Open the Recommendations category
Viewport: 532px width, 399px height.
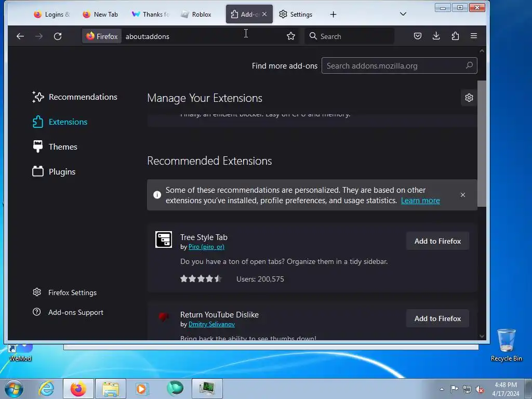click(75, 97)
